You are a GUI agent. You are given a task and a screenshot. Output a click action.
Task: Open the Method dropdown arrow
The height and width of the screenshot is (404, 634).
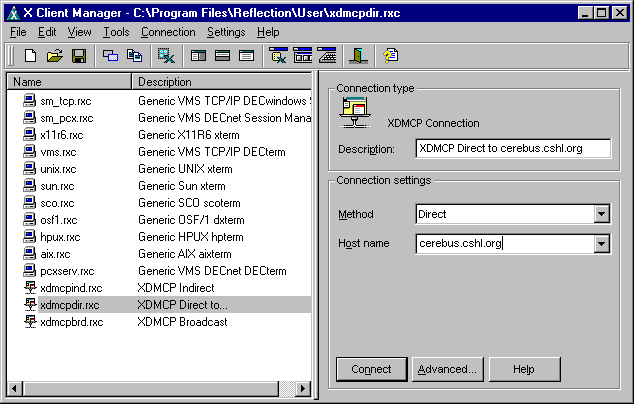(602, 214)
